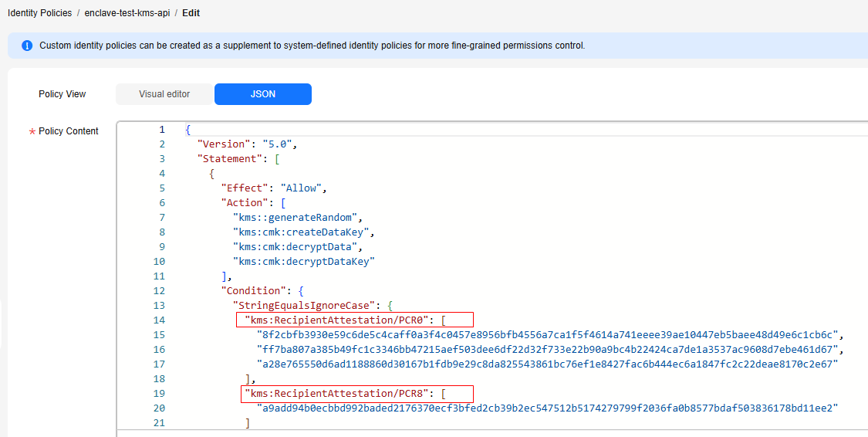Image resolution: width=868 pixels, height=437 pixels.
Task: Click line number 1 in editor gutter
Action: (x=162, y=130)
